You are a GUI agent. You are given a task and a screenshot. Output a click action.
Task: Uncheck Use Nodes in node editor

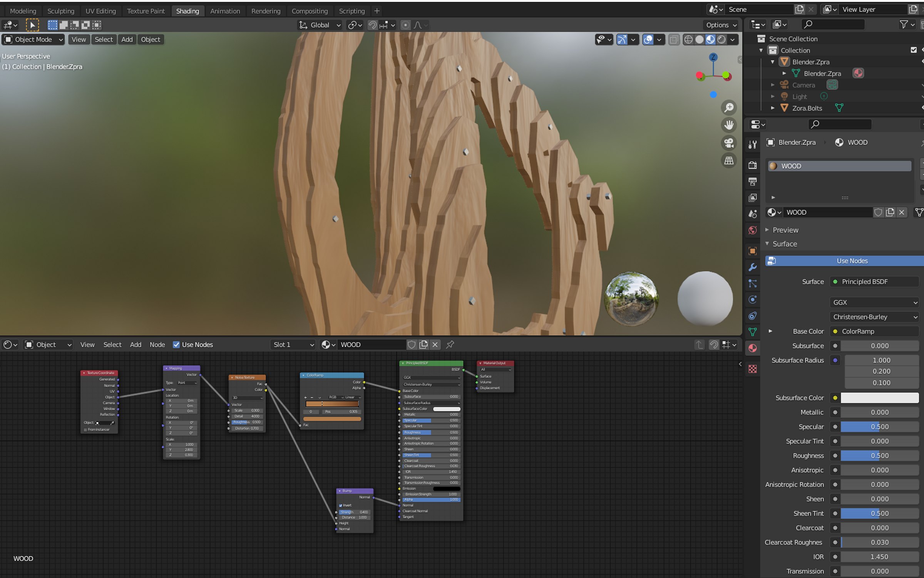click(x=176, y=344)
